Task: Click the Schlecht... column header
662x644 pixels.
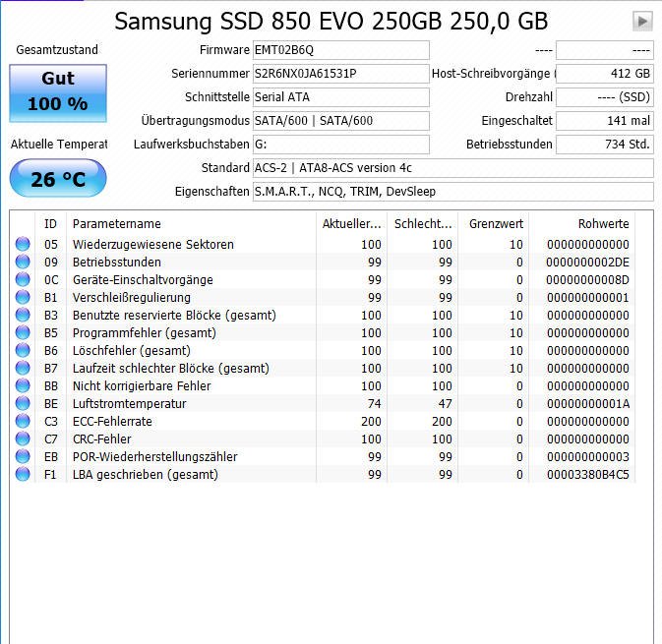Action: pos(423,223)
